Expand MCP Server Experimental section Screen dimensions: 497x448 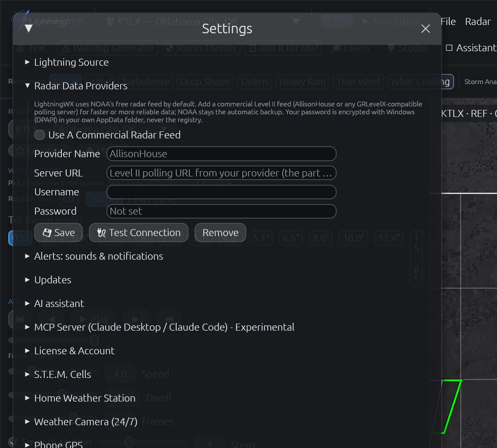pos(160,327)
